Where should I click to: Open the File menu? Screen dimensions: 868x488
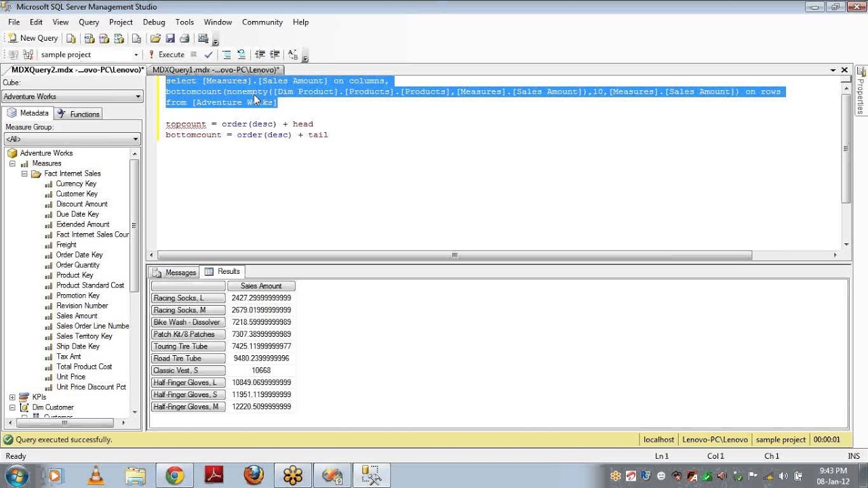(14, 22)
